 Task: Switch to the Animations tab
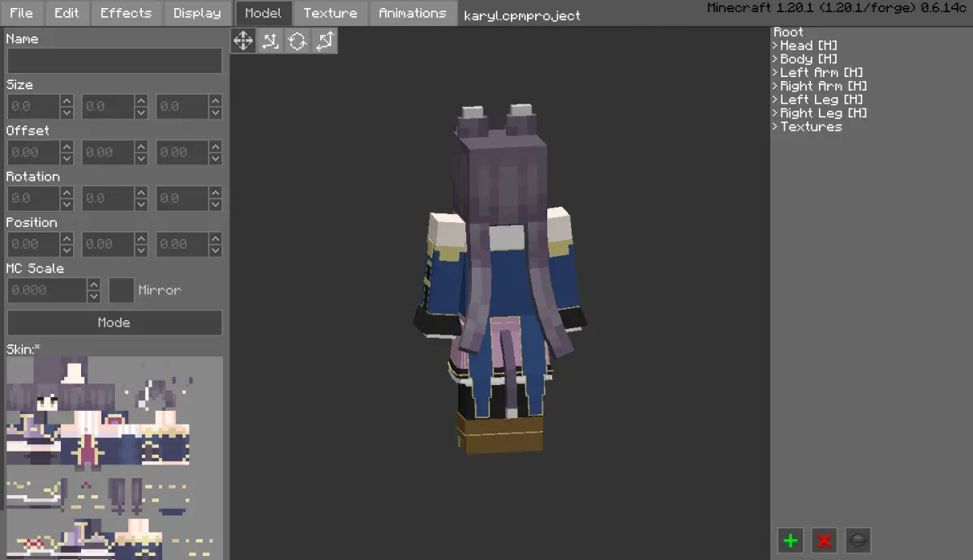(412, 13)
